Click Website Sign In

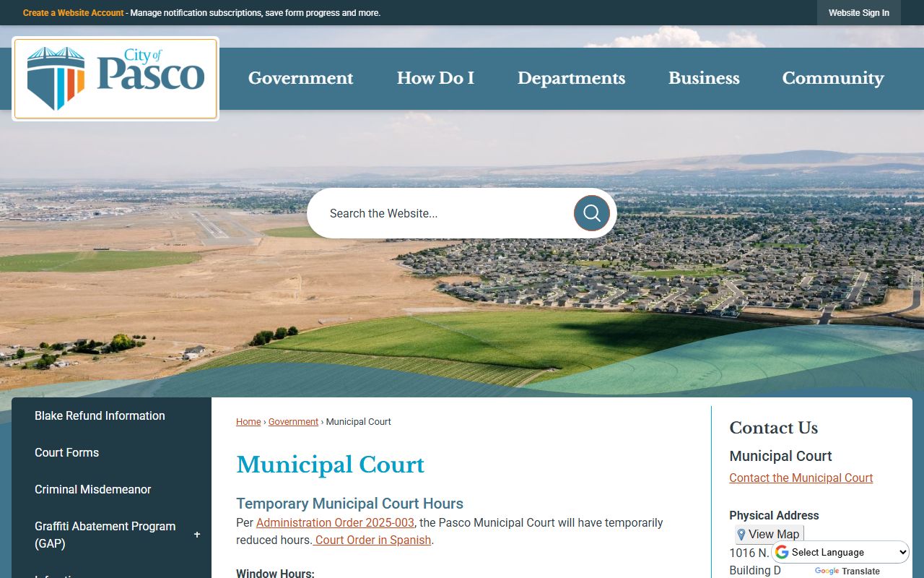pos(859,13)
